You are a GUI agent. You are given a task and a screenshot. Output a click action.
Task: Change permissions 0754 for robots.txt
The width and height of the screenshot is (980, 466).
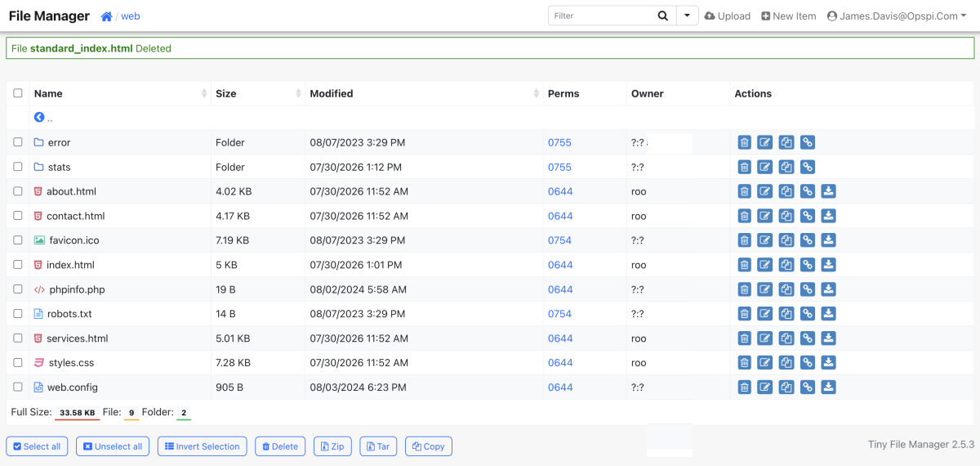point(559,314)
